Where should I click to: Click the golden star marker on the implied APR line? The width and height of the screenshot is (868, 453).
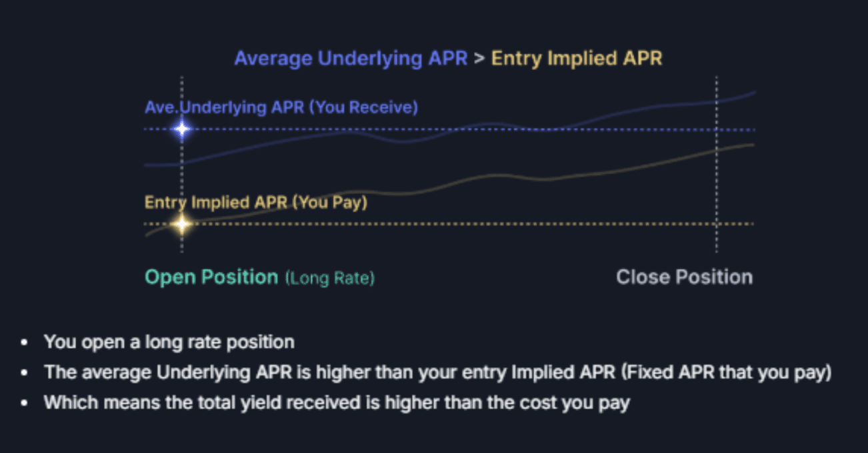pyautogui.click(x=182, y=224)
